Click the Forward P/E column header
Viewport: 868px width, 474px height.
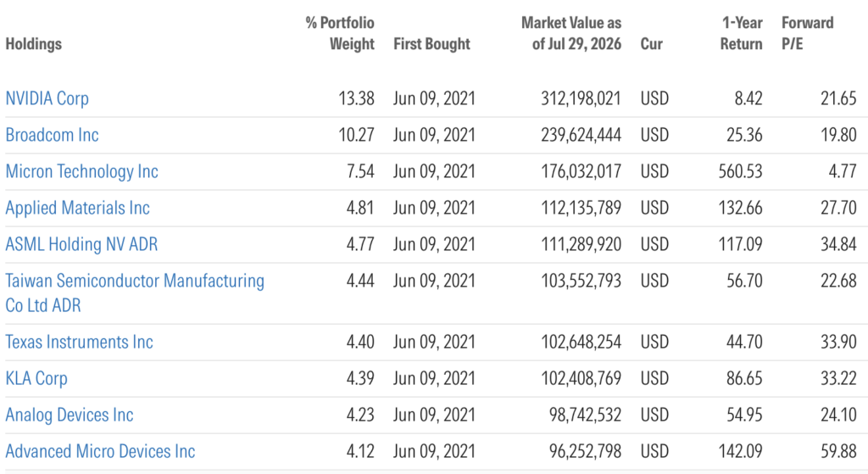[x=808, y=33]
